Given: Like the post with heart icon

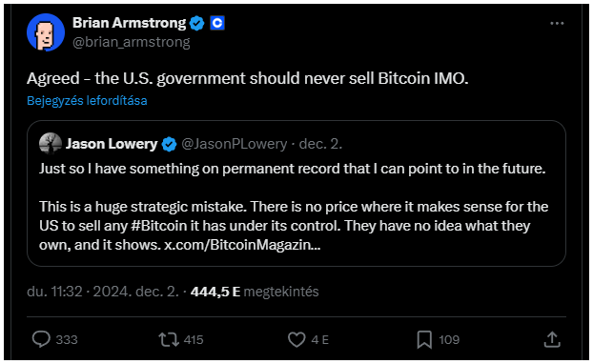Looking at the screenshot, I should pyautogui.click(x=296, y=339).
